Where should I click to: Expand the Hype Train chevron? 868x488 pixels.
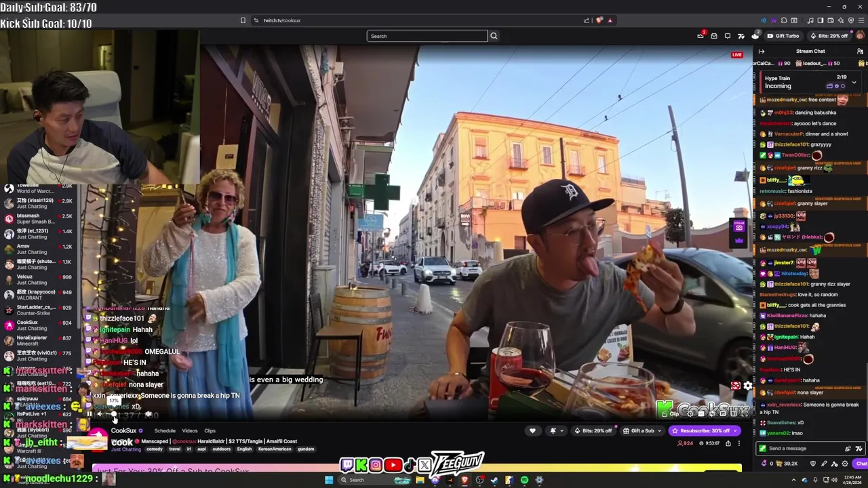tap(854, 82)
